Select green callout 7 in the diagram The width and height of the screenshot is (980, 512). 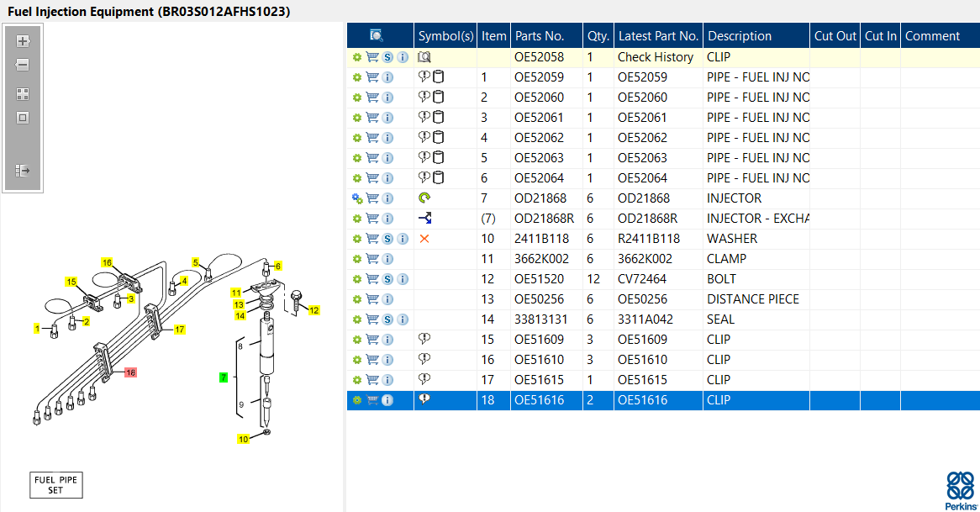(x=224, y=377)
